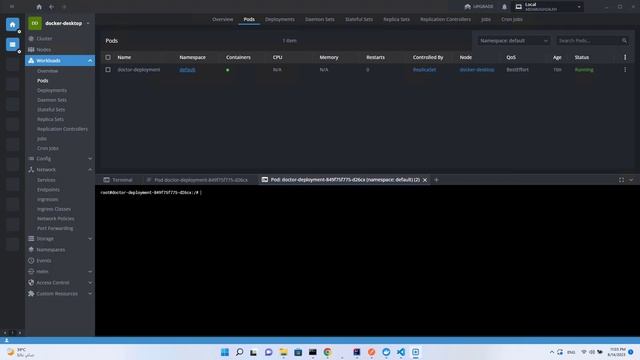Image resolution: width=640 pixels, height=360 pixels.
Task: Sort pods by Name column header
Action: click(124, 58)
